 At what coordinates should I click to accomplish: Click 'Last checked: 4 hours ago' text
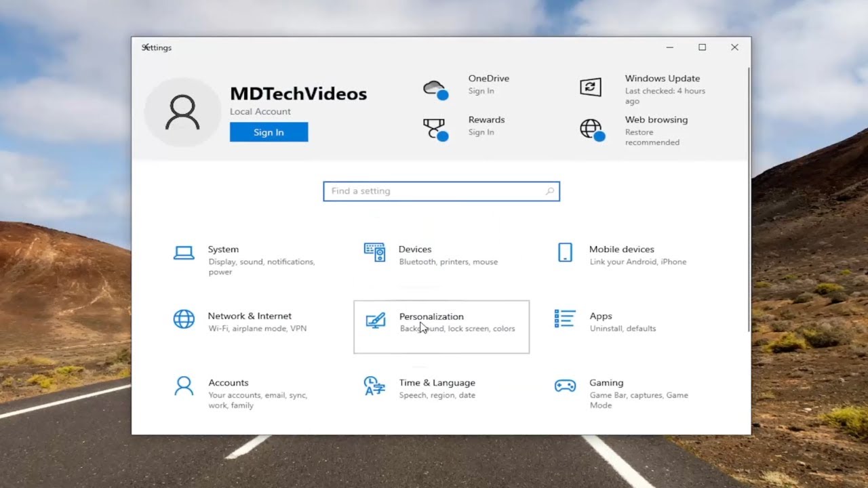click(x=665, y=96)
